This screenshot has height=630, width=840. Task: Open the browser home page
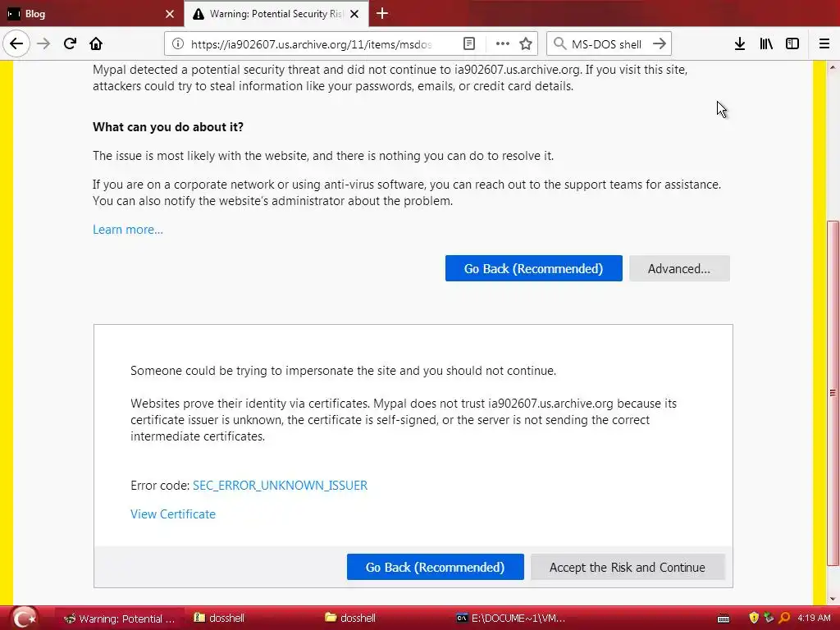[96, 43]
